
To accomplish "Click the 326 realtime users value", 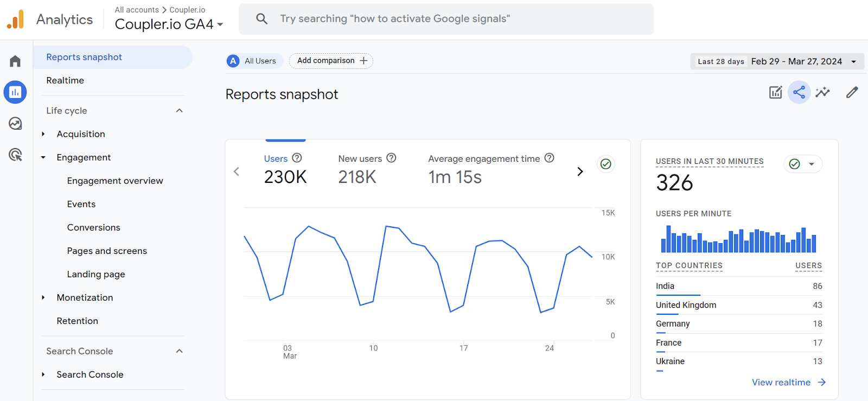I will click(x=674, y=183).
